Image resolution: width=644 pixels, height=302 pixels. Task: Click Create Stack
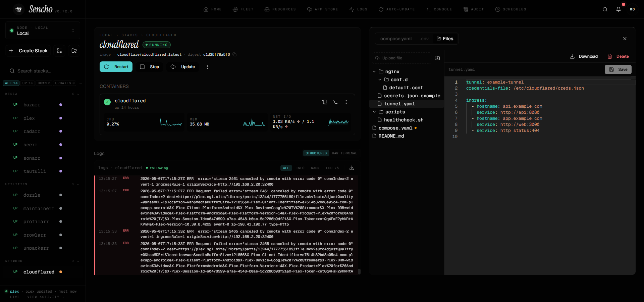[x=28, y=51]
